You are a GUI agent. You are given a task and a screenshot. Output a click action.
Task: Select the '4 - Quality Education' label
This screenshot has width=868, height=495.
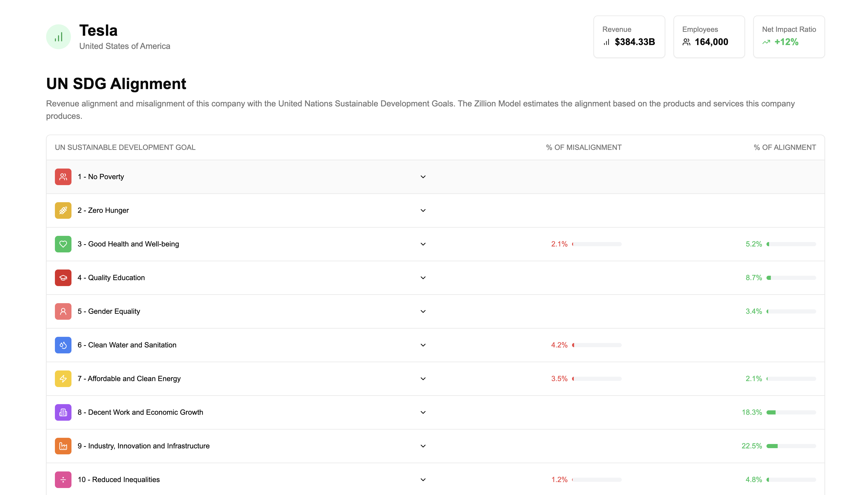point(111,278)
